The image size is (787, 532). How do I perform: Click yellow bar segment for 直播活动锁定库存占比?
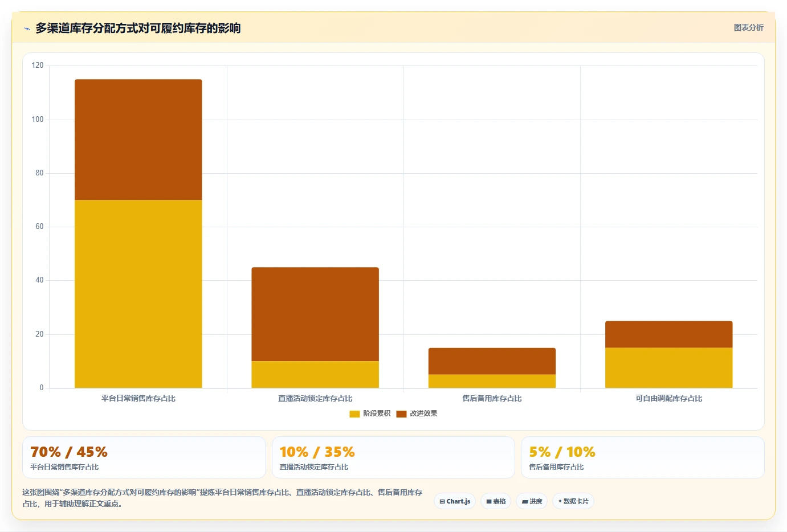click(315, 374)
